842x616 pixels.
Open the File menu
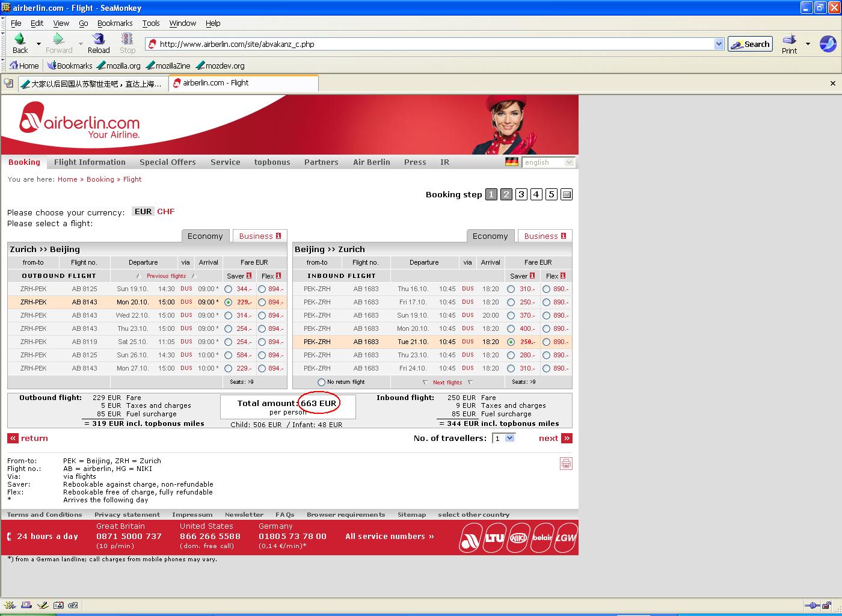pyautogui.click(x=16, y=23)
